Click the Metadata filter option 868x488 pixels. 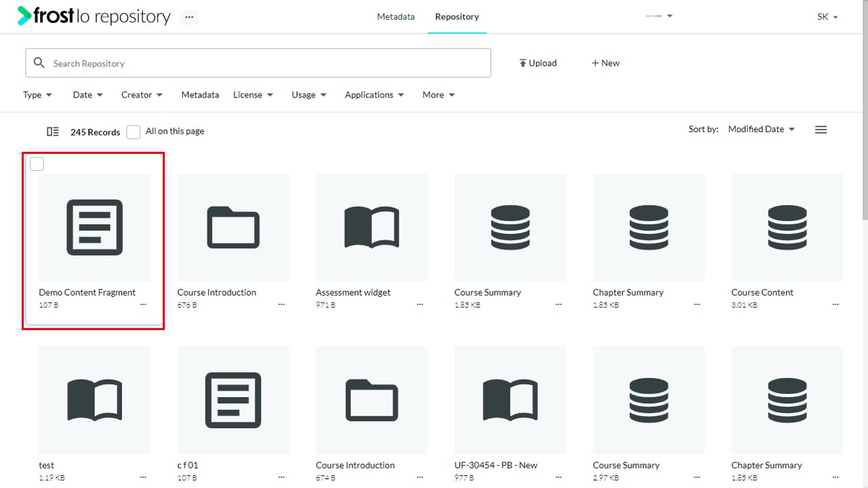200,95
